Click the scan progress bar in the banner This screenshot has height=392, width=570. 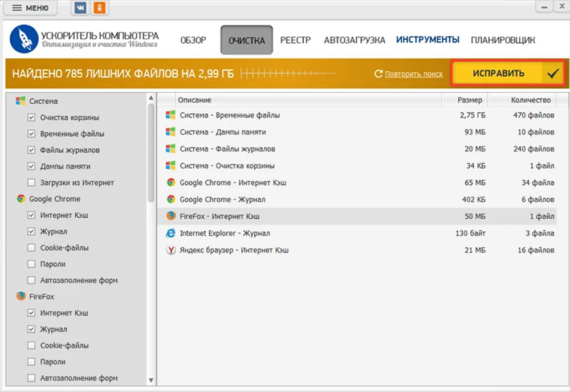[288, 74]
